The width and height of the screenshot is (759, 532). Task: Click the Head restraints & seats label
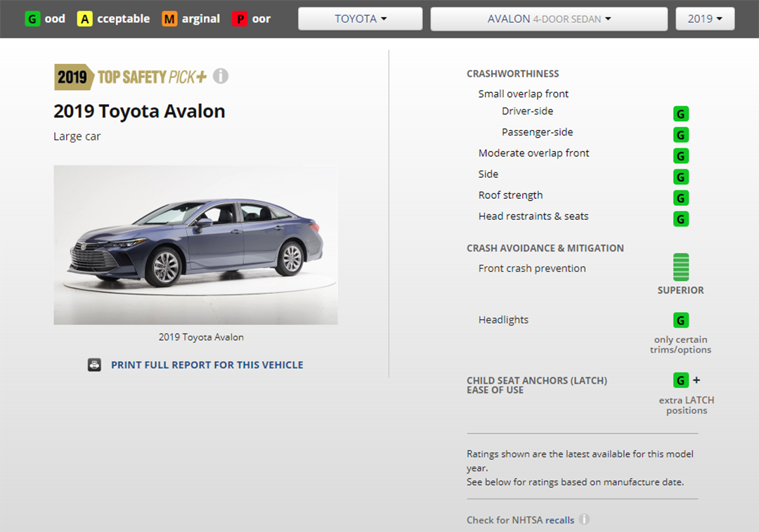coord(533,216)
